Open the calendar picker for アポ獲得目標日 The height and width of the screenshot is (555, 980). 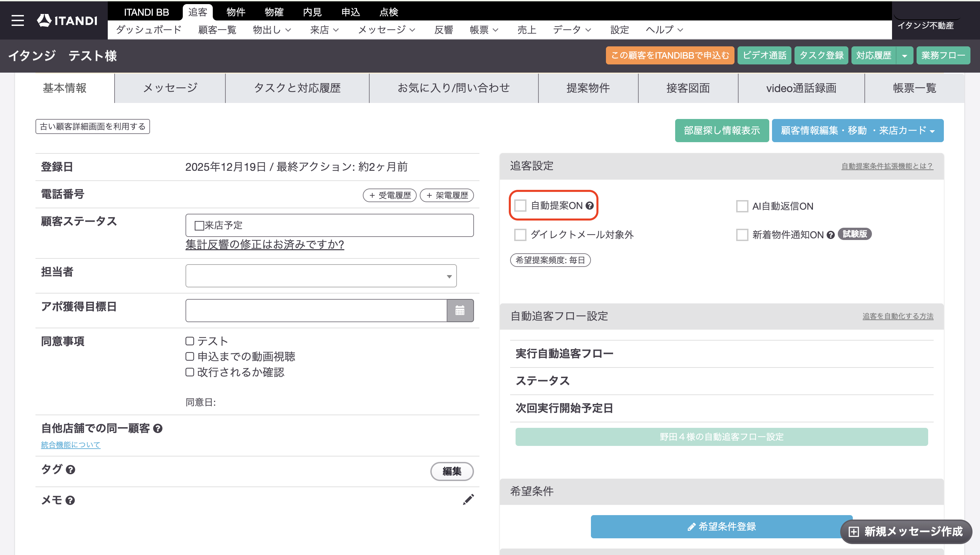pyautogui.click(x=460, y=310)
